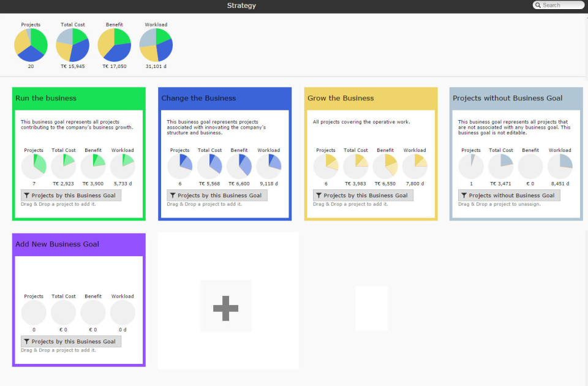The width and height of the screenshot is (588, 386).
Task: Click Grow the Business Benefit pie chart
Action: (x=385, y=167)
